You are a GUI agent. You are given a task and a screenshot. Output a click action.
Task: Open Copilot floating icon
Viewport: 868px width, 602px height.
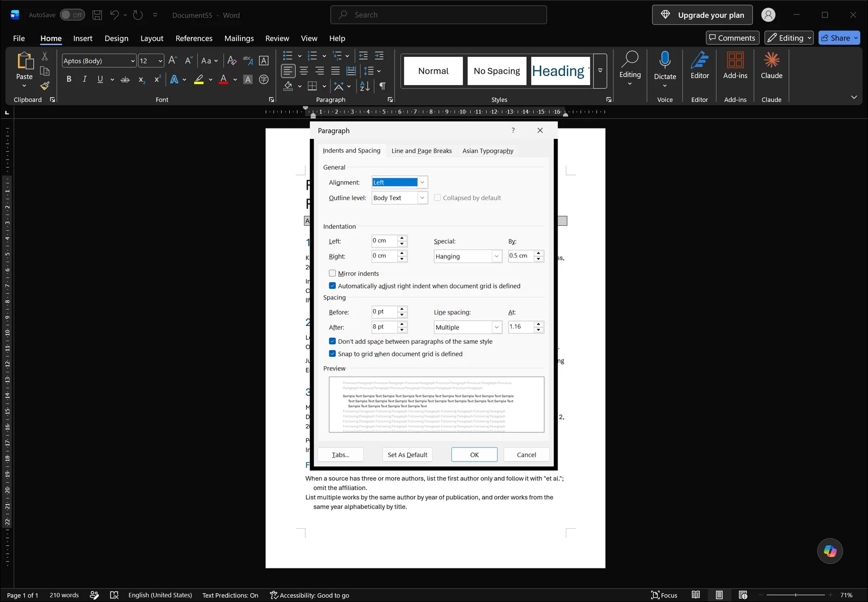(830, 551)
